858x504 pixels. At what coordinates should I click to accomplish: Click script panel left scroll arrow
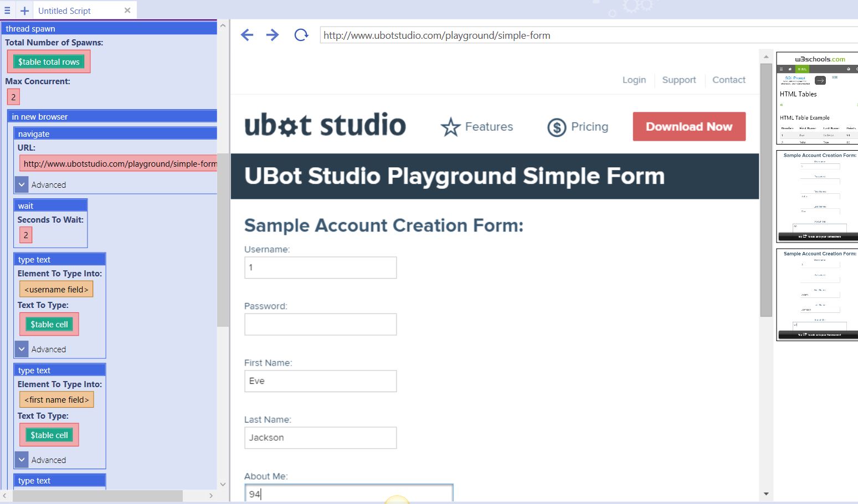coord(4,495)
